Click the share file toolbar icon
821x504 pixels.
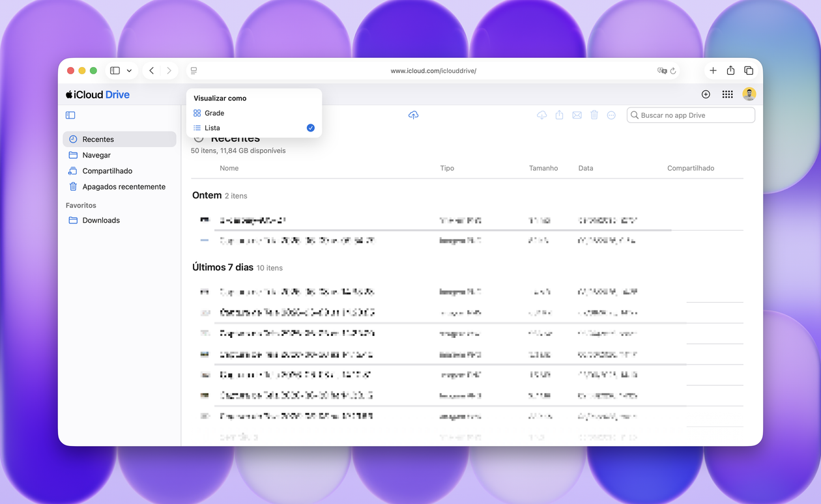(559, 115)
